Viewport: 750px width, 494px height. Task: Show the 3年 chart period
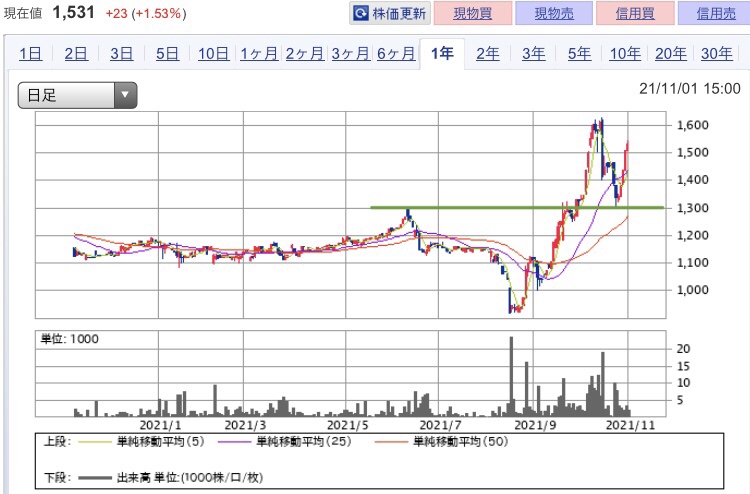coord(533,54)
